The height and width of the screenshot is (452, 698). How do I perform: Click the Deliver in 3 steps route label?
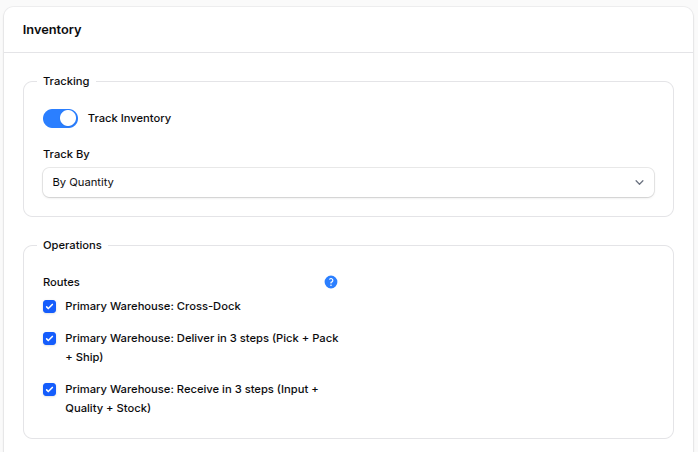coord(201,338)
